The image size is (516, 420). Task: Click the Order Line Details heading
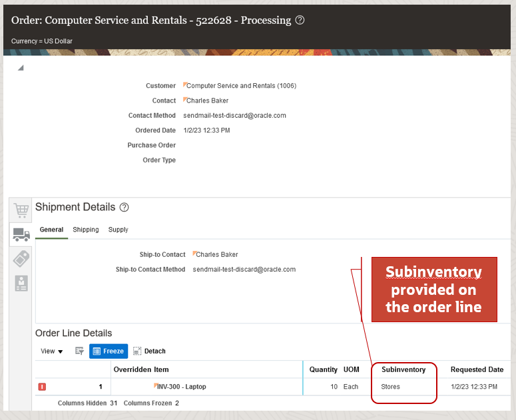pos(74,333)
